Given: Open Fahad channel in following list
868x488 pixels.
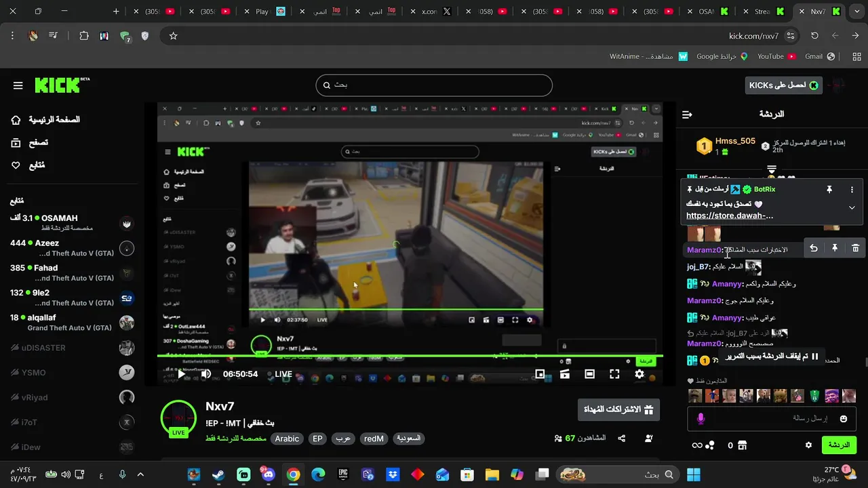Looking at the screenshot, I should pyautogui.click(x=71, y=273).
